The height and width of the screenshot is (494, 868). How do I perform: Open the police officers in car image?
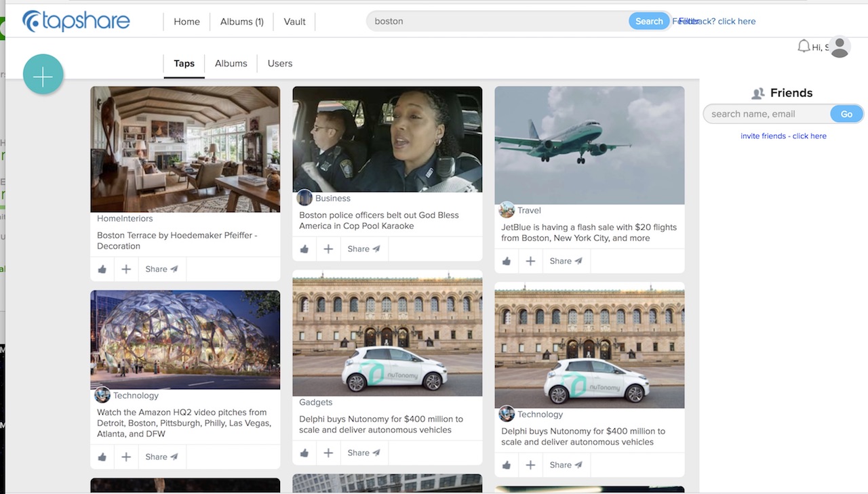click(387, 139)
